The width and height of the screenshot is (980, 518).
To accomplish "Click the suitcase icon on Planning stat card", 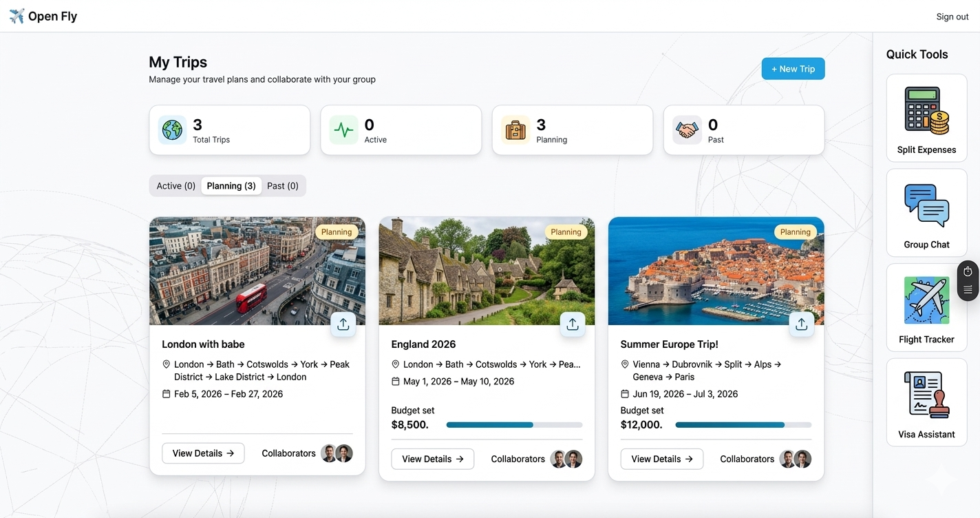I will tap(515, 129).
